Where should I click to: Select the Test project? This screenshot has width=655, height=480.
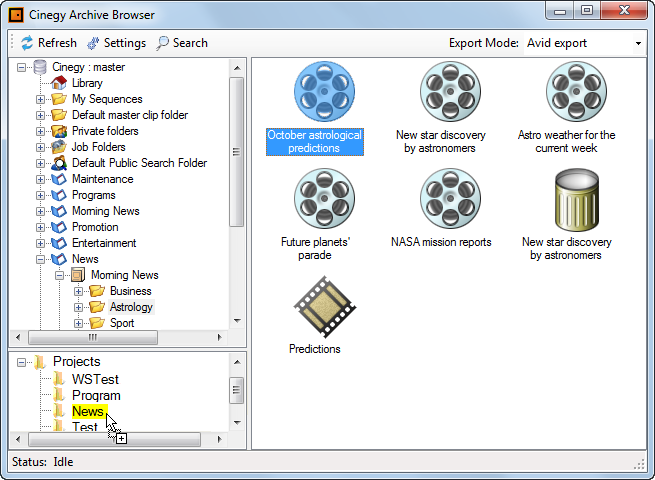(85, 427)
